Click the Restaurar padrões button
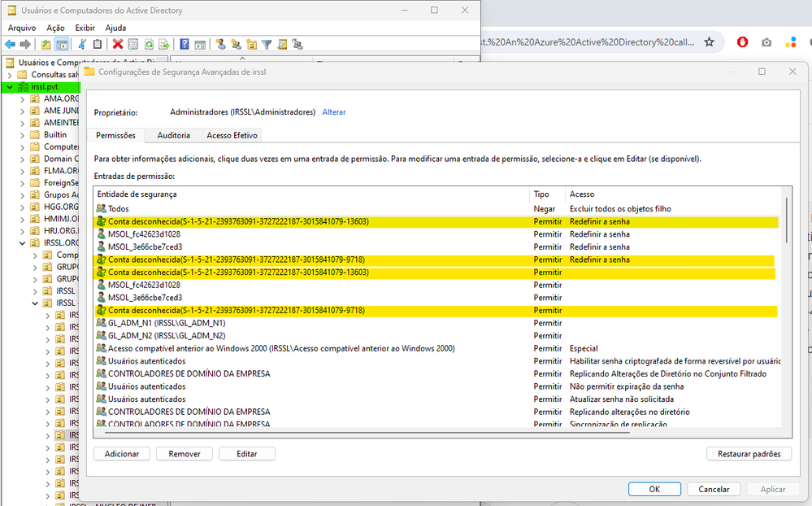This screenshot has width=812, height=506. click(x=749, y=454)
